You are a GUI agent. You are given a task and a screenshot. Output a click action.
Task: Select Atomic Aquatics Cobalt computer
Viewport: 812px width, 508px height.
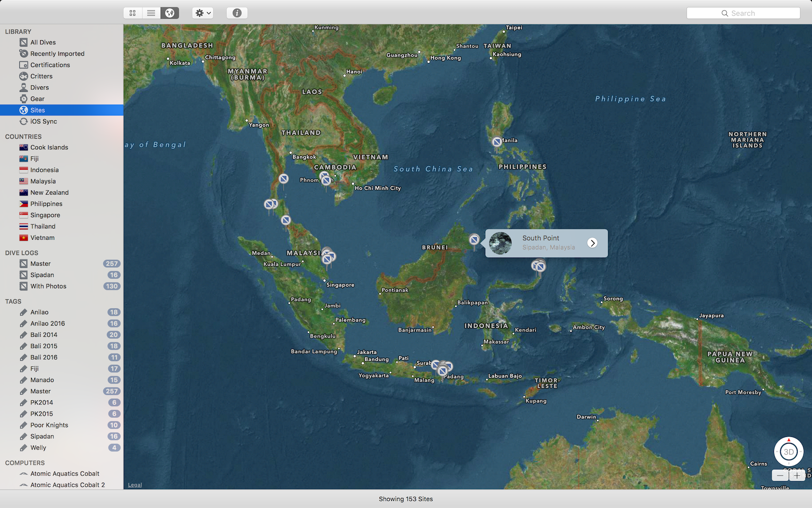coord(64,473)
